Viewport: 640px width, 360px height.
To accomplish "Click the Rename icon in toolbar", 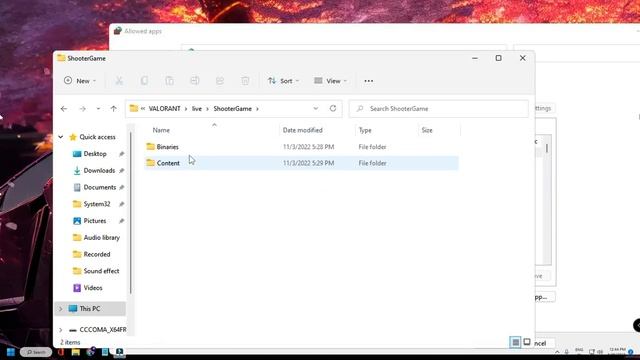I will point(195,81).
